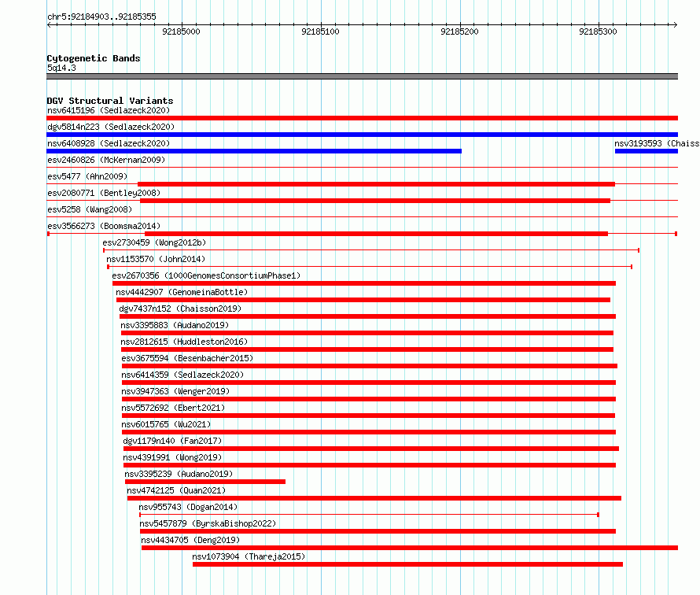This screenshot has width=700, height=595.
Task: Click the right arrowhead of the ruler
Action: pos(675,25)
